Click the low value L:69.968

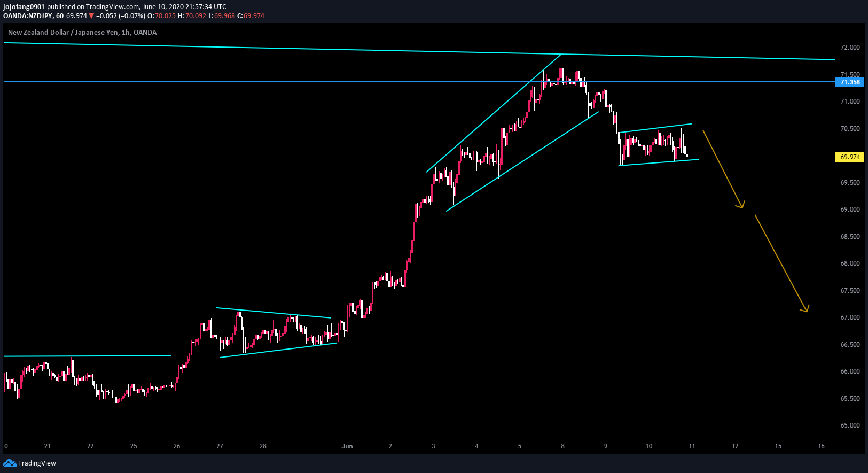tap(222, 16)
